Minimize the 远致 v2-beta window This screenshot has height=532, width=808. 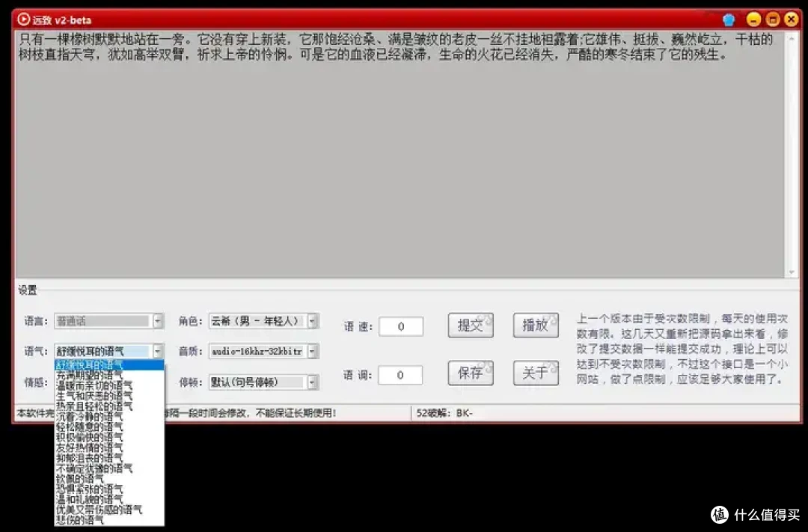coord(753,19)
